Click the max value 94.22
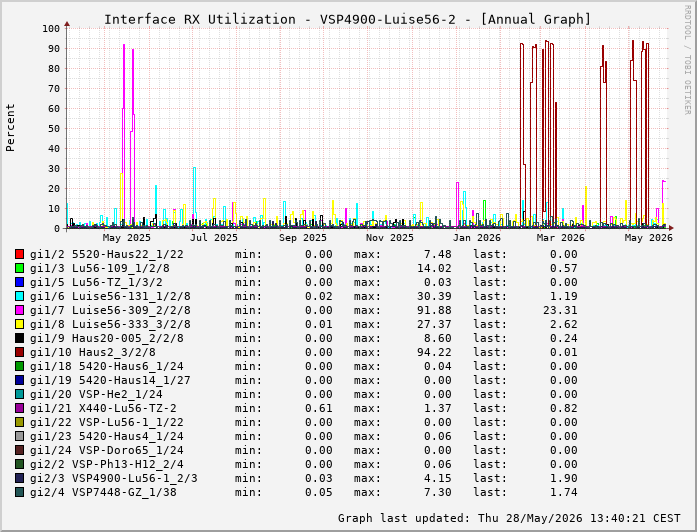This screenshot has width=697, height=532. pyautogui.click(x=434, y=352)
